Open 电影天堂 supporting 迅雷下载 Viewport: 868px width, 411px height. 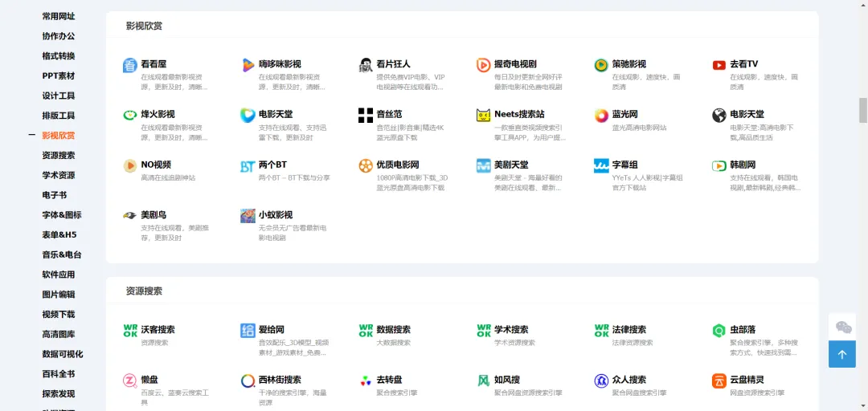click(x=276, y=115)
